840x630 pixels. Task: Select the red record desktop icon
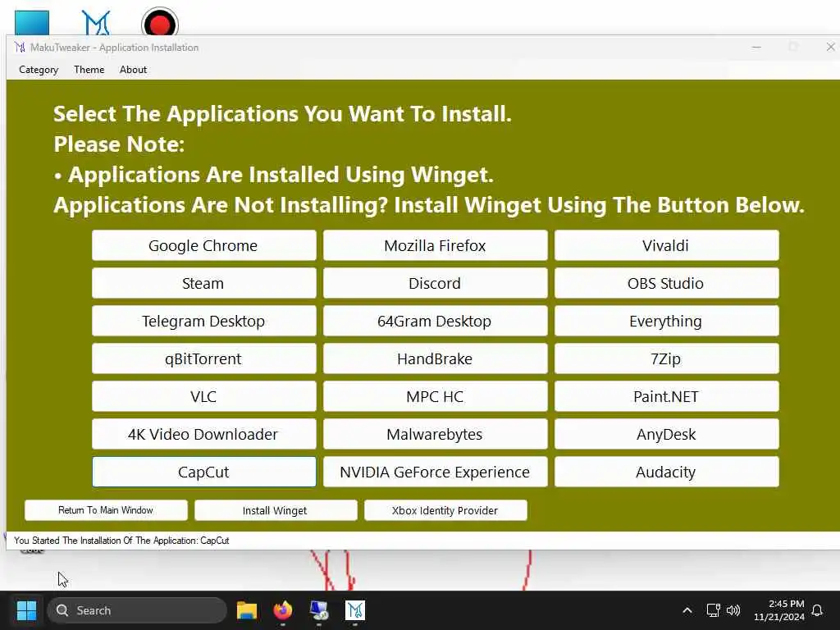(x=160, y=22)
